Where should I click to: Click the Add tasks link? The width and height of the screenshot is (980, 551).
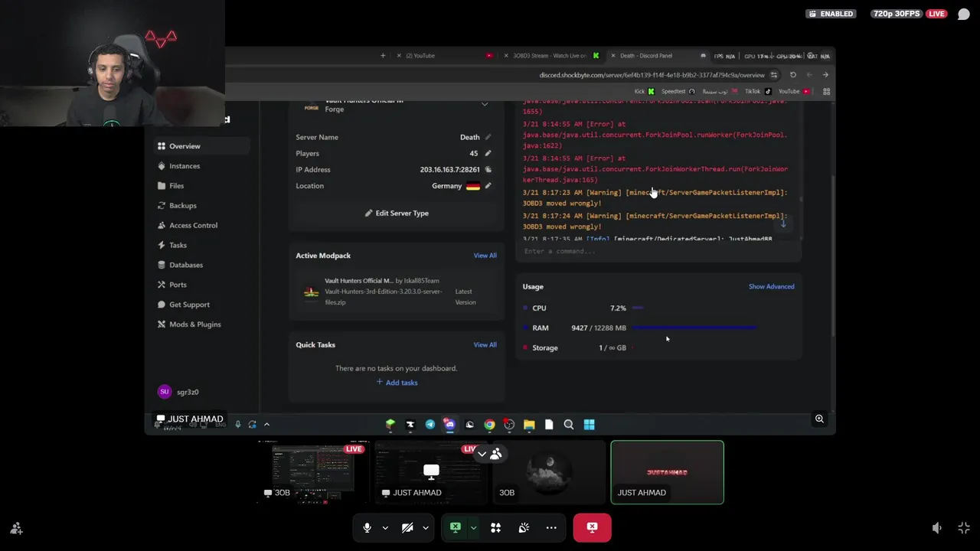pos(397,383)
